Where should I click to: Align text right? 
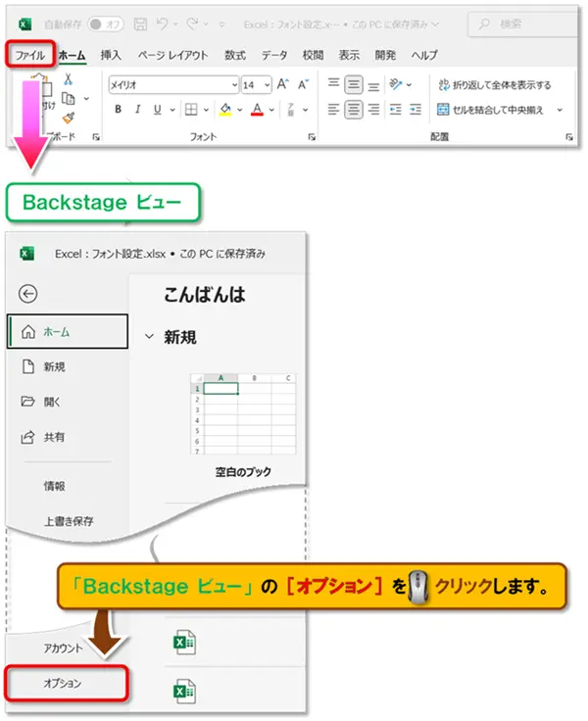click(373, 110)
